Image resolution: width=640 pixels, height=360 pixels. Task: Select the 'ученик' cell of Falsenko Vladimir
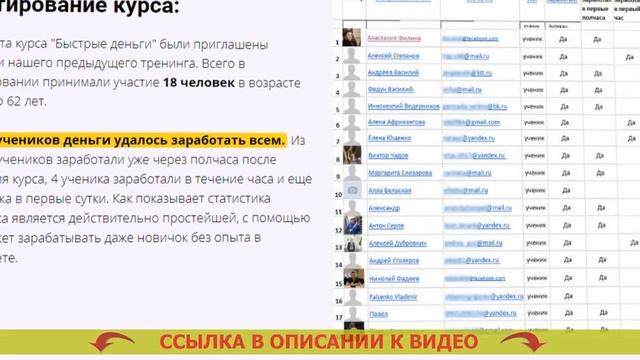point(537,297)
